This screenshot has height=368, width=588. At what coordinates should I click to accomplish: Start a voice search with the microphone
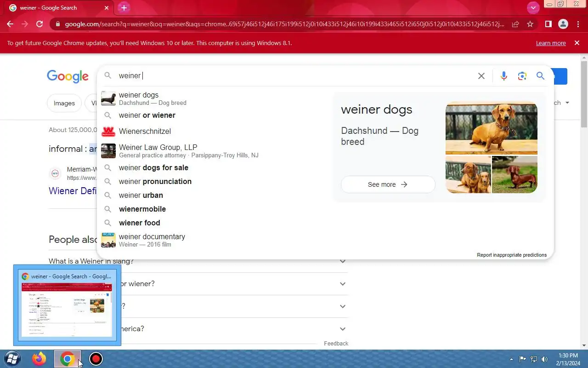(x=504, y=76)
